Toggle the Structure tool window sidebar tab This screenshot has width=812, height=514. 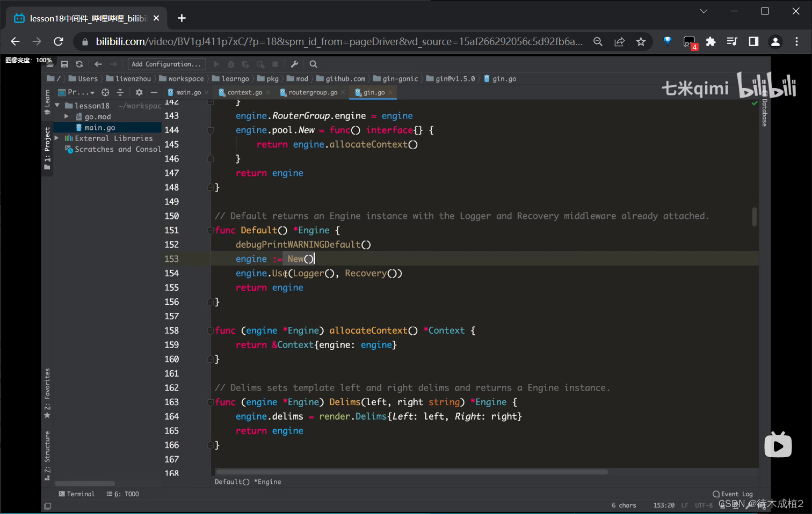point(47,455)
